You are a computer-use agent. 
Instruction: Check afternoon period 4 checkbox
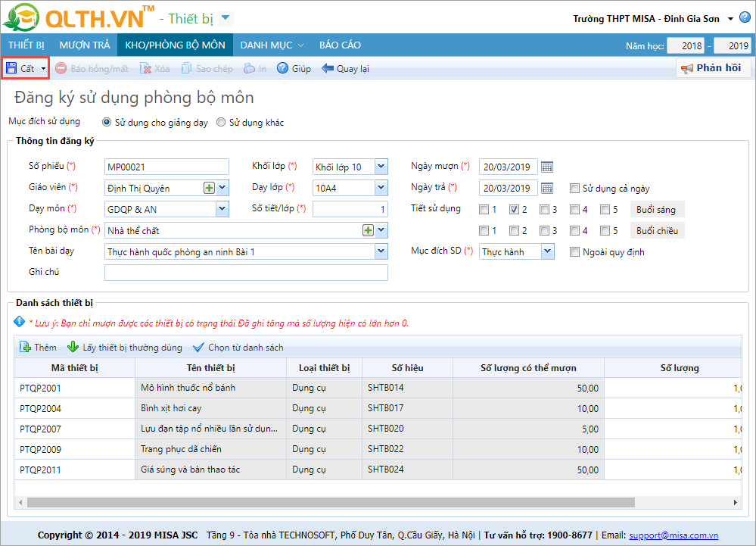coord(574,230)
